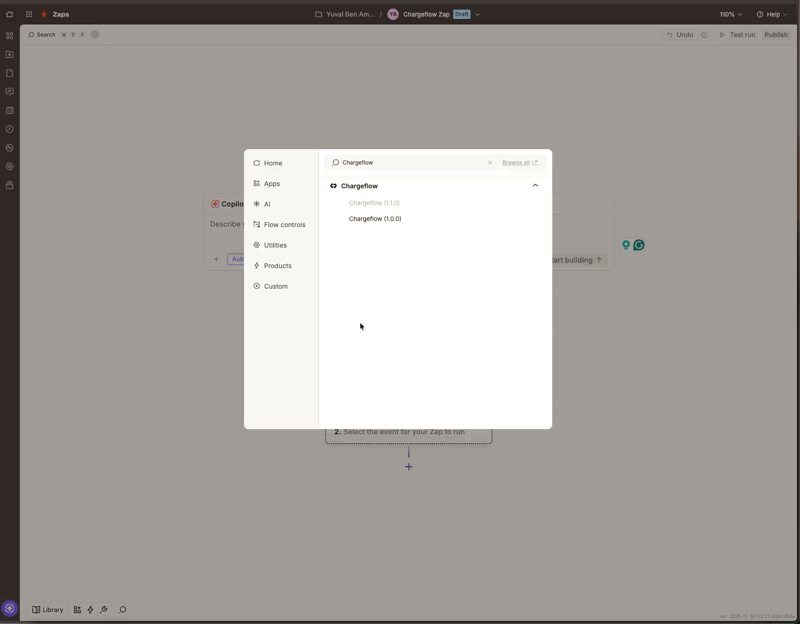Select Flow controls in the app picker
800x624 pixels.
pyautogui.click(x=281, y=224)
